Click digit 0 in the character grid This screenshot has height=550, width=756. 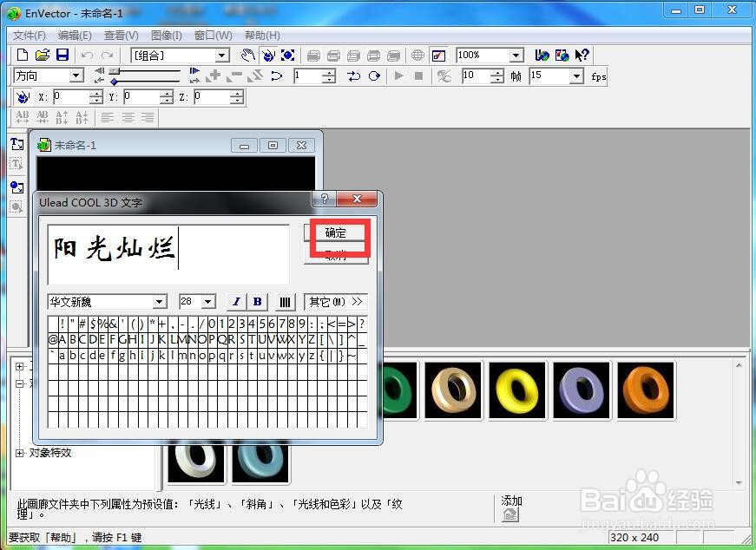click(211, 324)
